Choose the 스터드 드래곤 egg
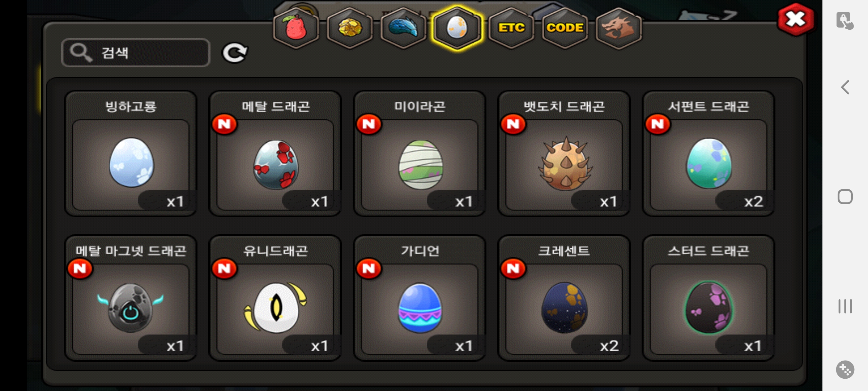Screen dimensions: 868x391 709,298
